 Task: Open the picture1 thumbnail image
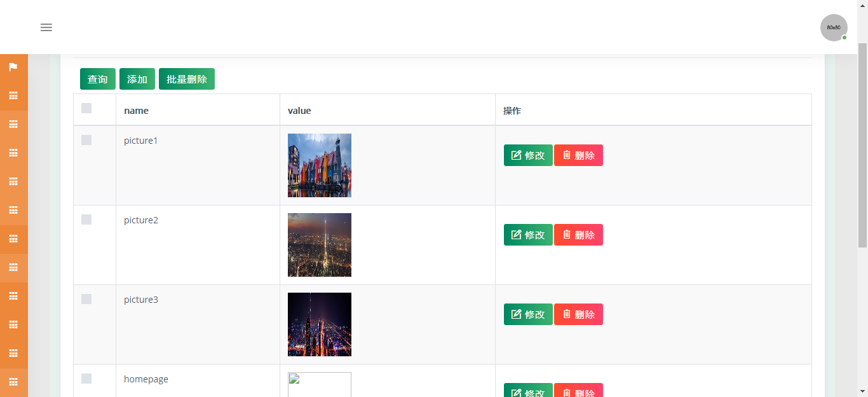coord(320,165)
